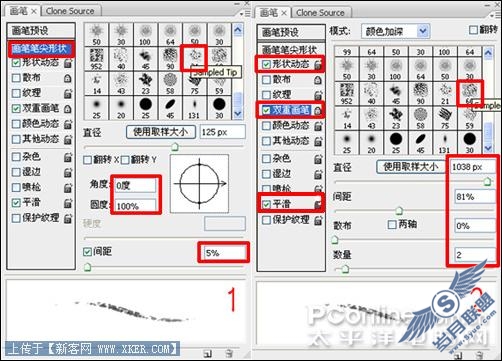
Task: Check the 两轴 option in right panel
Action: click(x=392, y=224)
